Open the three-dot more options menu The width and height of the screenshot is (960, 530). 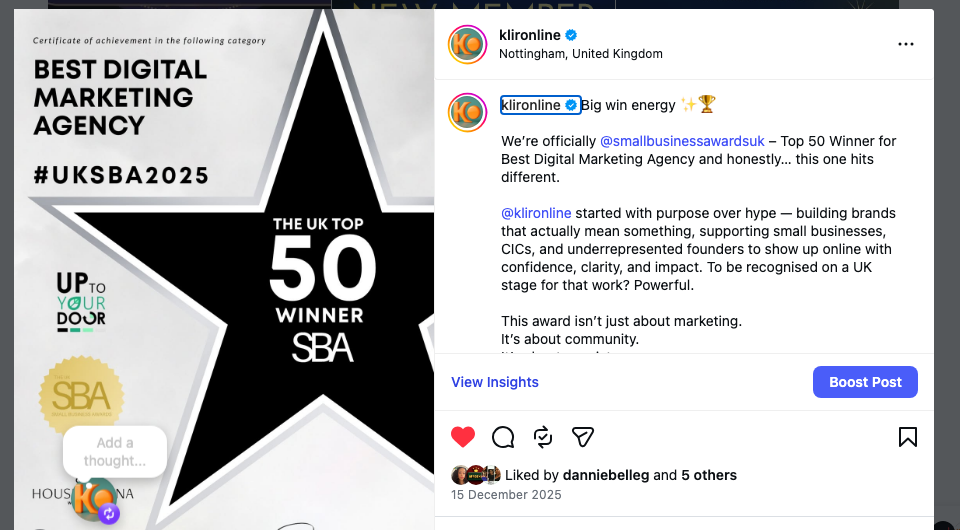pyautogui.click(x=906, y=44)
